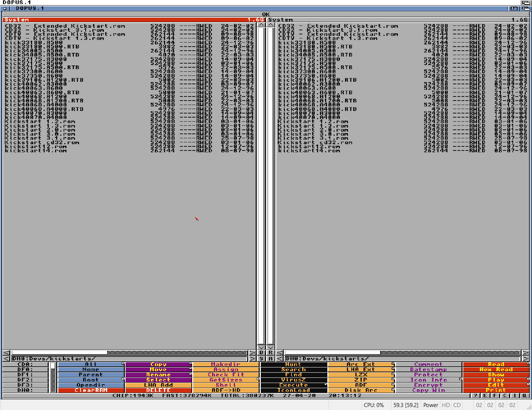
Task: Click the B buffer list button
Action: pyautogui.click(x=262, y=353)
